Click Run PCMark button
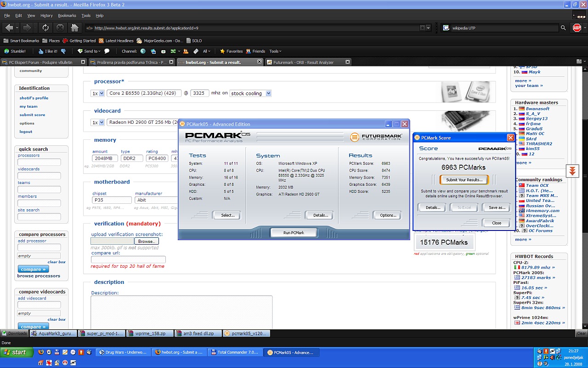 (294, 233)
